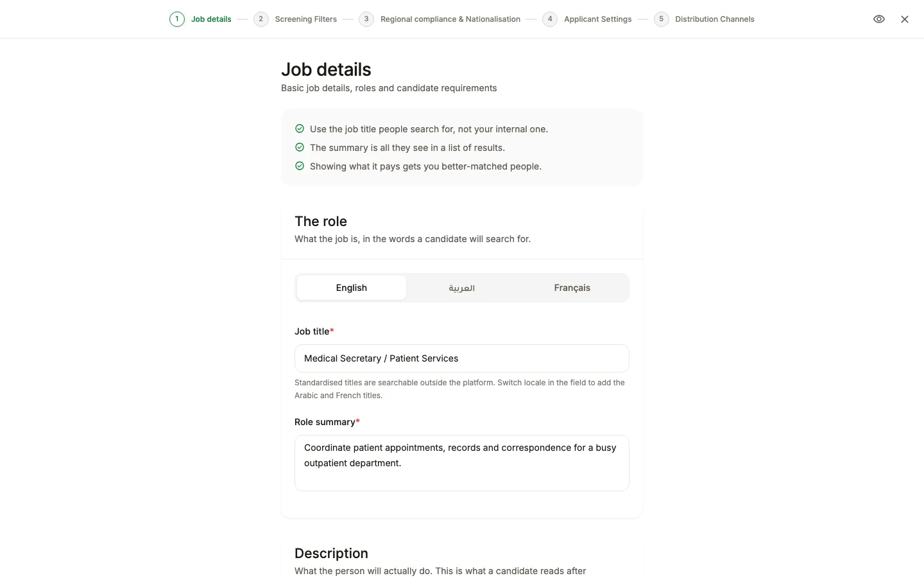Click green checkmark beside job title tip

point(300,128)
